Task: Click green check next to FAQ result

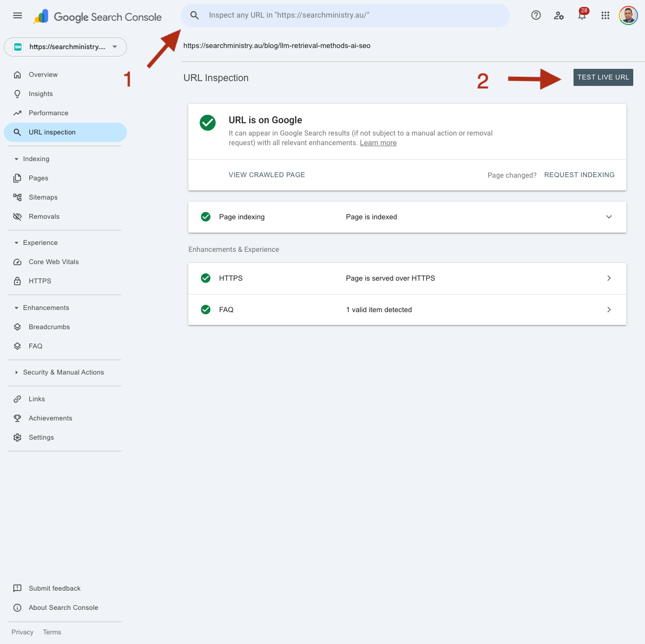Action: tap(205, 310)
